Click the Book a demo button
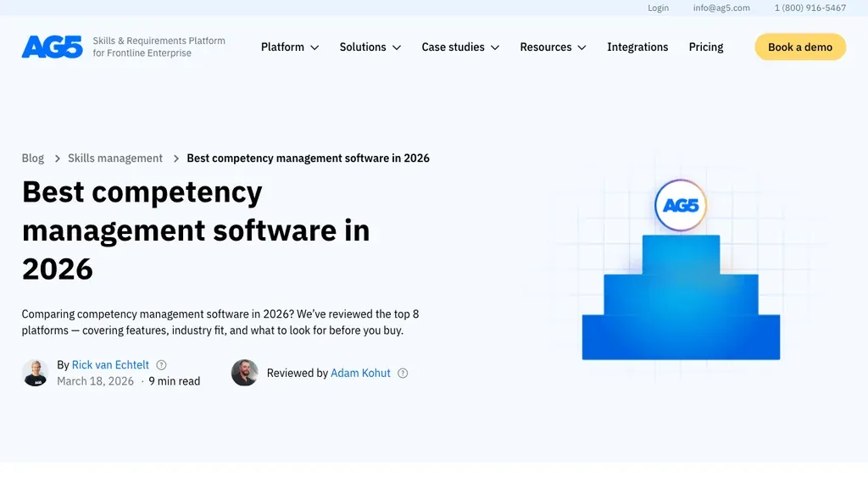Screen dimensions: 868x488 [x=800, y=47]
